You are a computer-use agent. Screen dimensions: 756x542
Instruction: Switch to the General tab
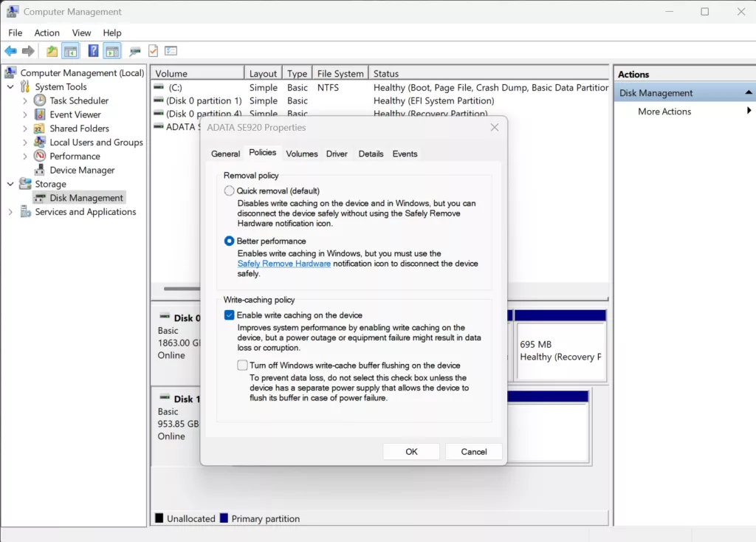(225, 154)
